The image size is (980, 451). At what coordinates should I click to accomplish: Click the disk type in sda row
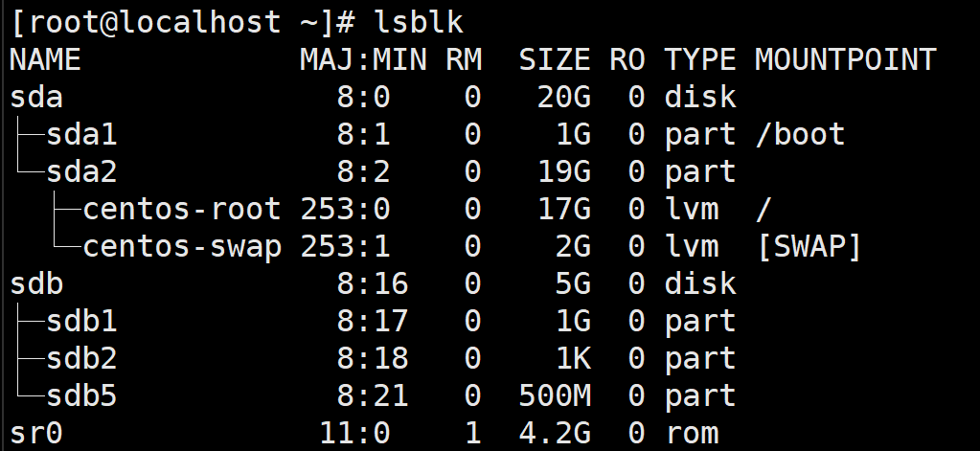[700, 98]
